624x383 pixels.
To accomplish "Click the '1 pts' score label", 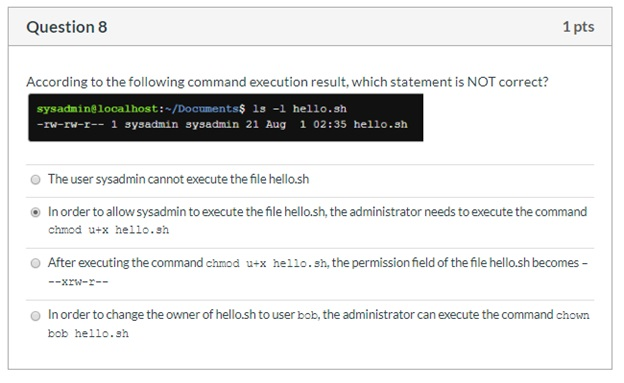I will pyautogui.click(x=578, y=27).
